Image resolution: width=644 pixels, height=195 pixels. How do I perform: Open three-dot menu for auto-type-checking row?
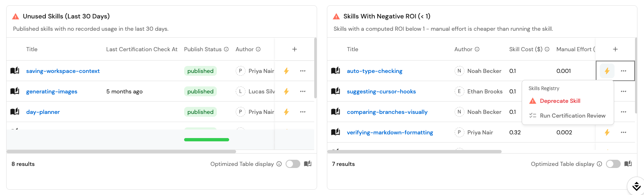point(624,71)
